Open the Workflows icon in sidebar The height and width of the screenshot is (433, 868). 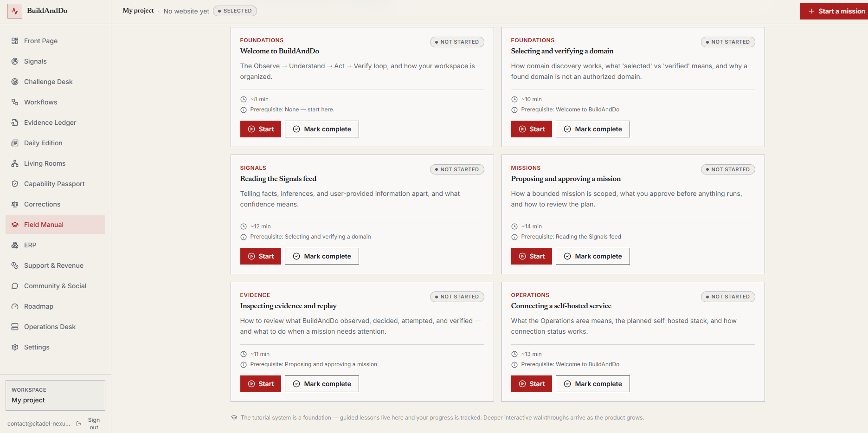click(x=15, y=102)
